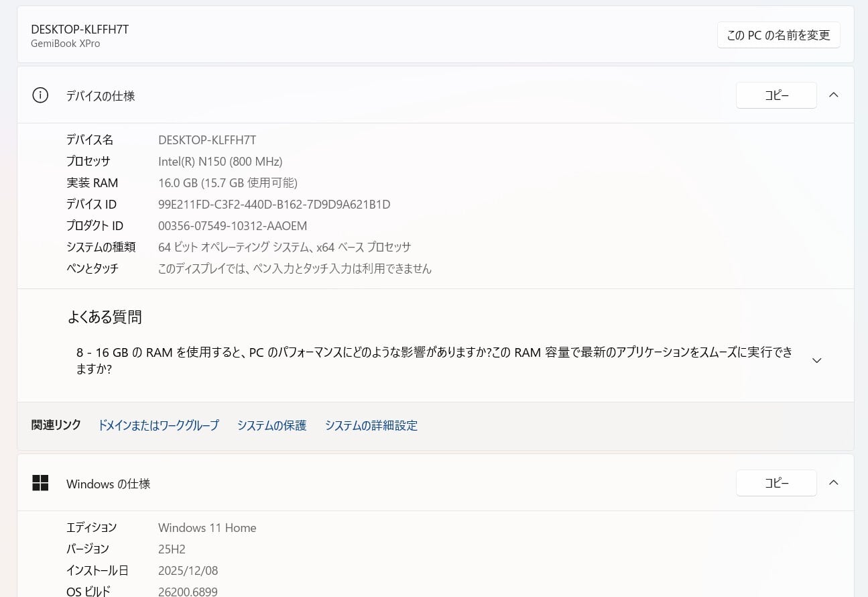Click the よくある質問 heading
This screenshot has height=597, width=868.
105,317
